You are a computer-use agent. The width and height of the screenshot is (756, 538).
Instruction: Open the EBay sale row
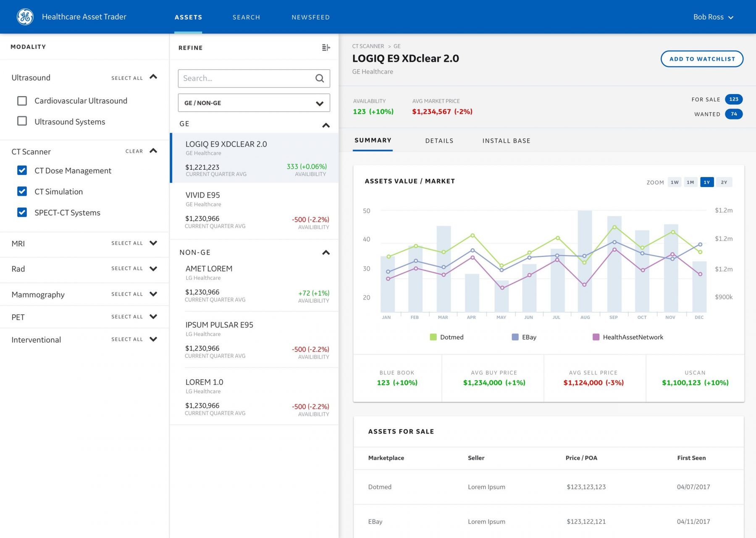[549, 522]
